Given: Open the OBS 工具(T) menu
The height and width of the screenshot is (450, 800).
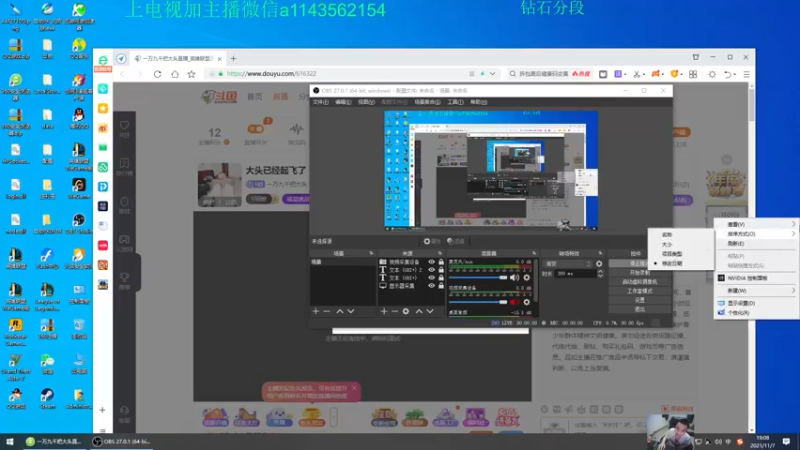Looking at the screenshot, I should [455, 102].
